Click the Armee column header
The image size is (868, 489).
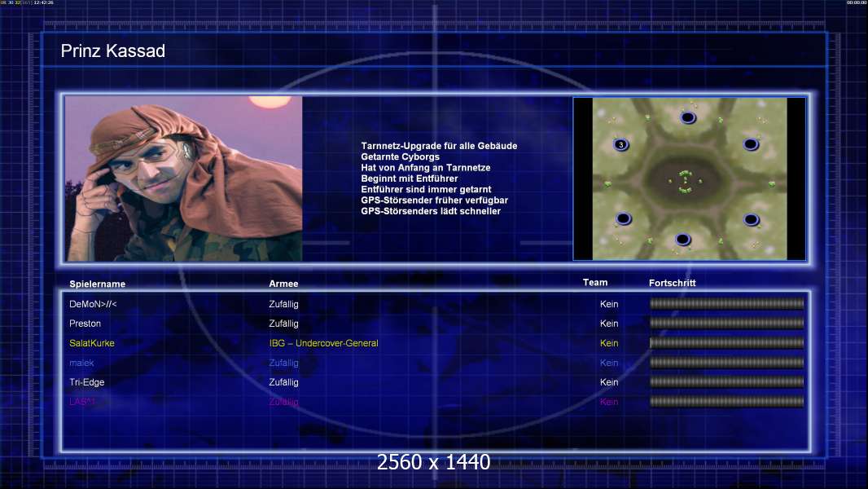coord(283,284)
